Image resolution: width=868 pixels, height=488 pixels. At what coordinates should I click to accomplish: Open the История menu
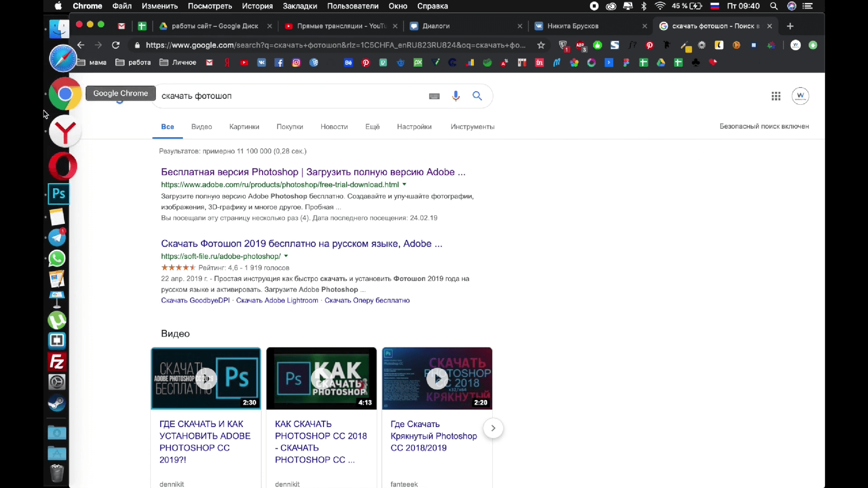click(257, 6)
